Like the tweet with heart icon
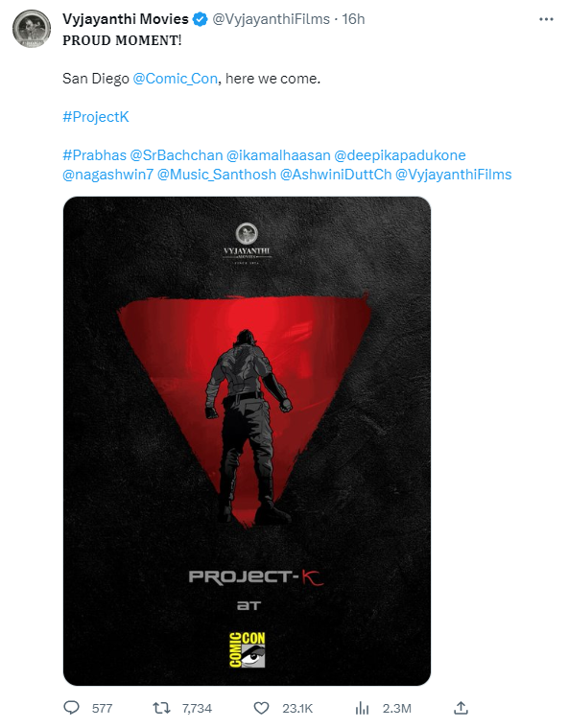Viewport: 568px width, 728px height. pos(262,708)
